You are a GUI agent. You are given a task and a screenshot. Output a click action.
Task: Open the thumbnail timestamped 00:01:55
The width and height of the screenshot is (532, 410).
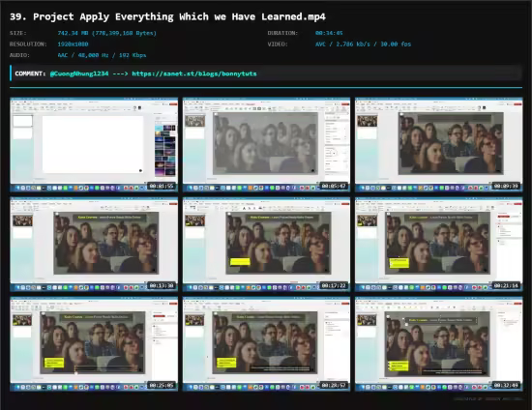94,145
